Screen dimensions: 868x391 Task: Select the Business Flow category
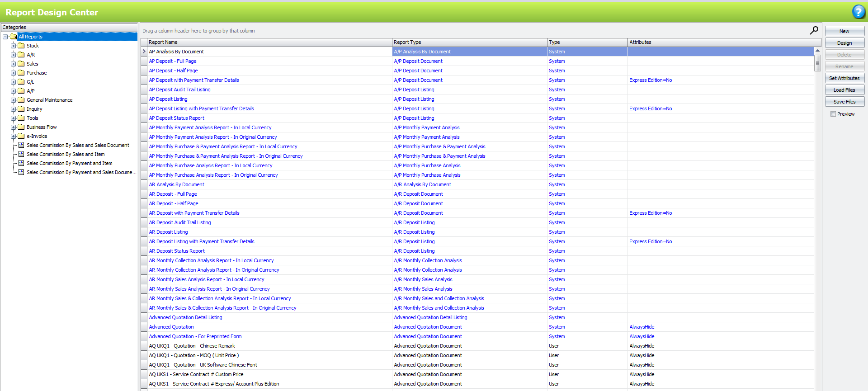42,127
